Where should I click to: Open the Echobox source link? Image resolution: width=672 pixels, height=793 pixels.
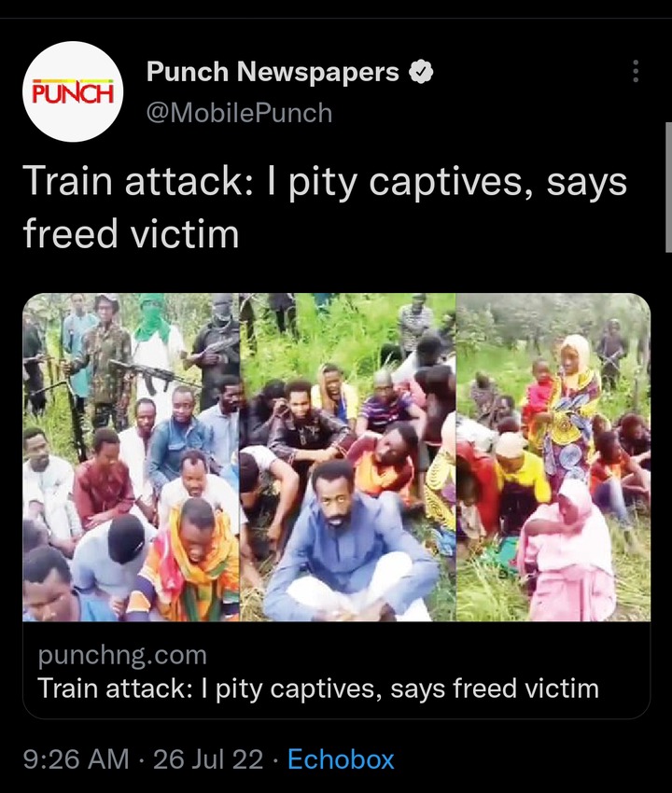tap(341, 759)
